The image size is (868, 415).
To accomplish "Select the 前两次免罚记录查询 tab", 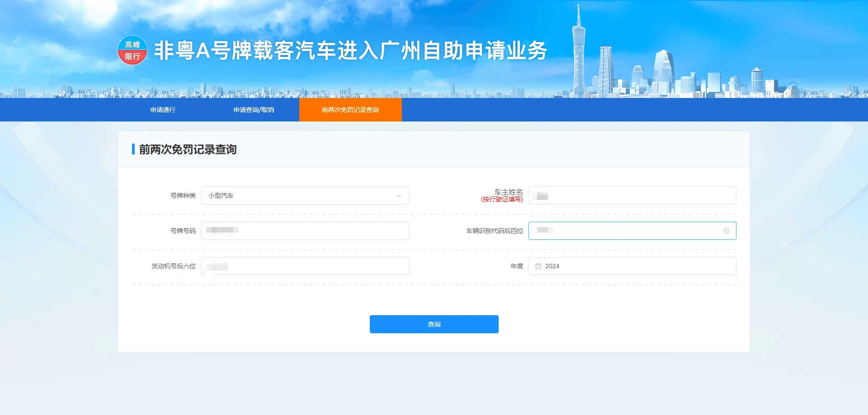I will tap(350, 110).
